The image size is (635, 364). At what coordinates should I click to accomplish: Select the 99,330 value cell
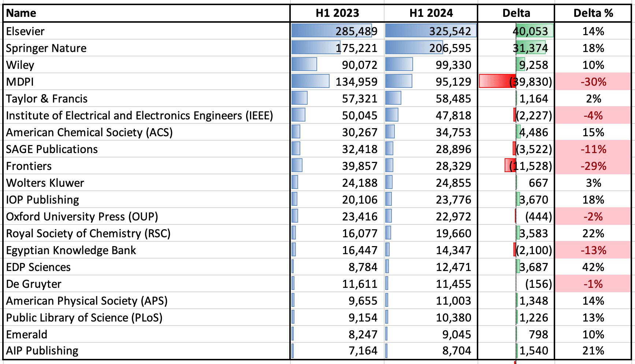[431, 65]
